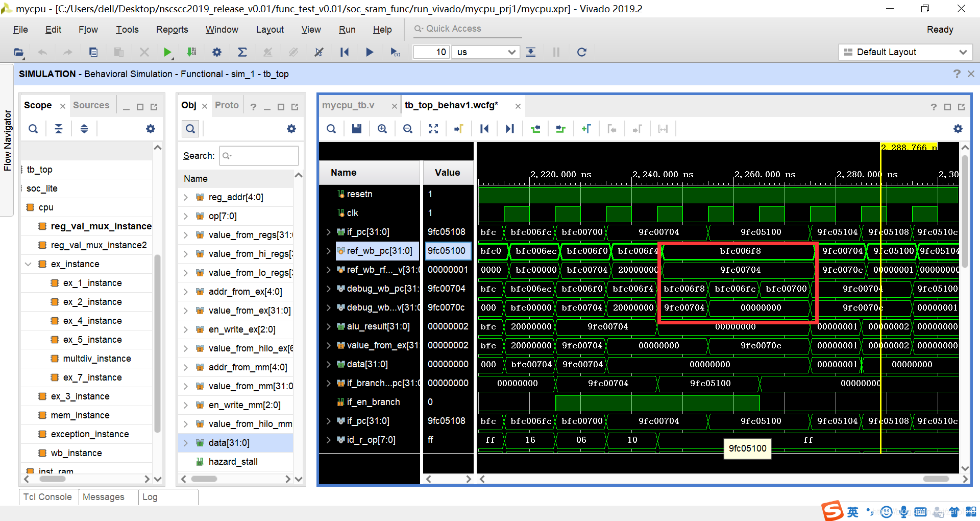Zoom fit the waveform view
Screen dimensions: 980x521
(x=433, y=129)
